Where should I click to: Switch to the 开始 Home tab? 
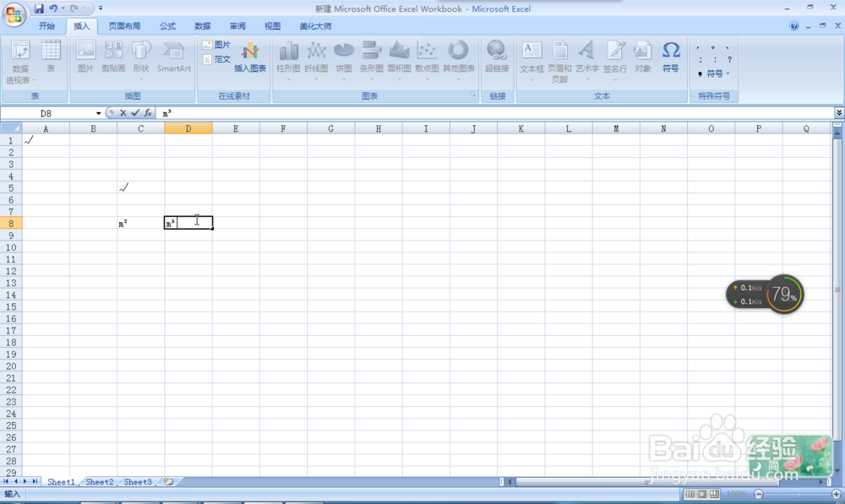[46, 26]
